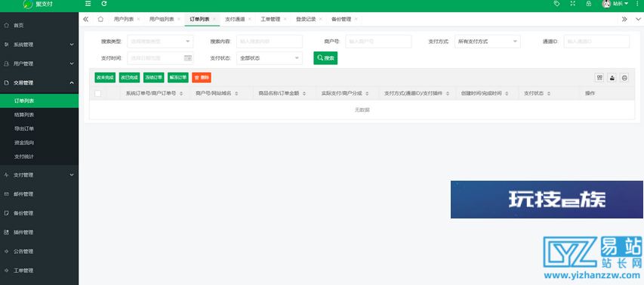Expand 支付管理 sidebar menu
The width and height of the screenshot is (644, 285).
point(39,175)
